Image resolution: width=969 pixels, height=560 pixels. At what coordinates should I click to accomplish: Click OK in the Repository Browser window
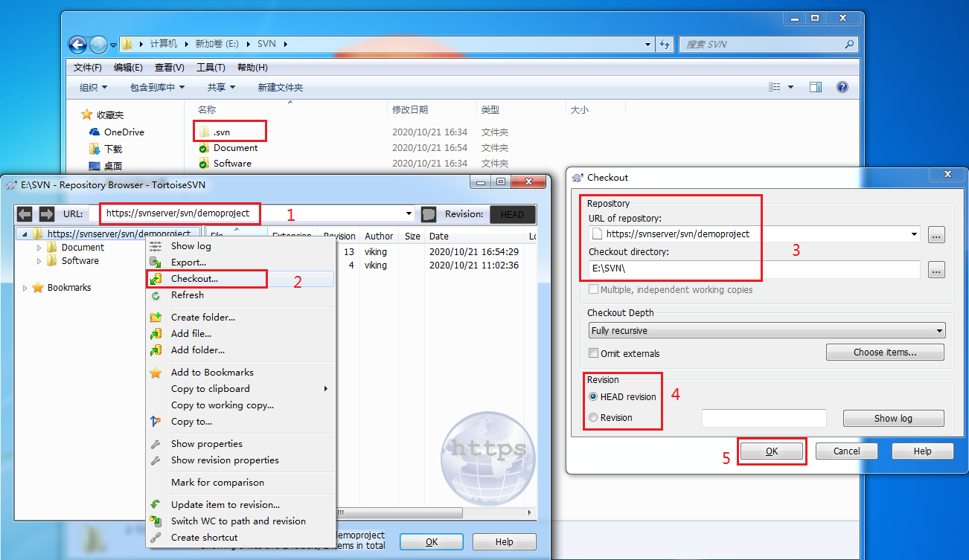432,542
